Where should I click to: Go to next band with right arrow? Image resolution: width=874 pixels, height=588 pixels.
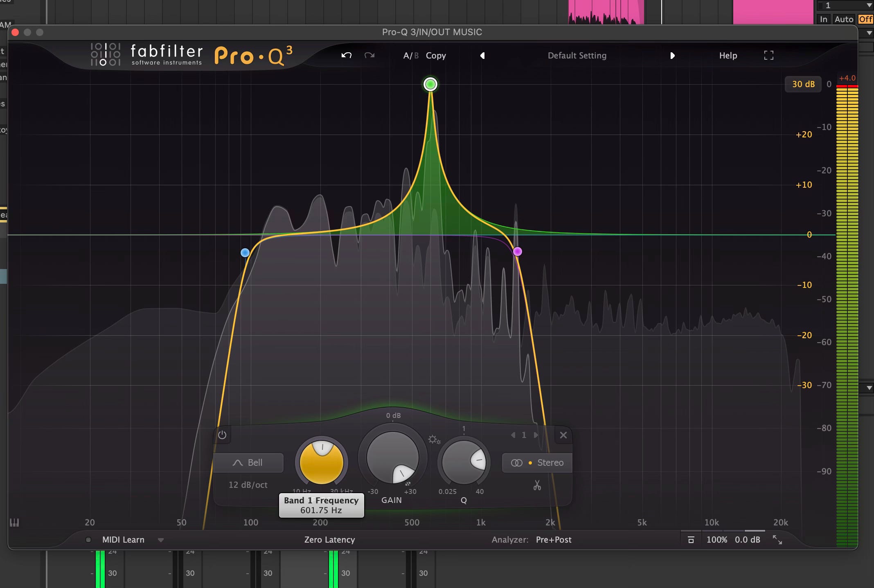[x=536, y=435]
